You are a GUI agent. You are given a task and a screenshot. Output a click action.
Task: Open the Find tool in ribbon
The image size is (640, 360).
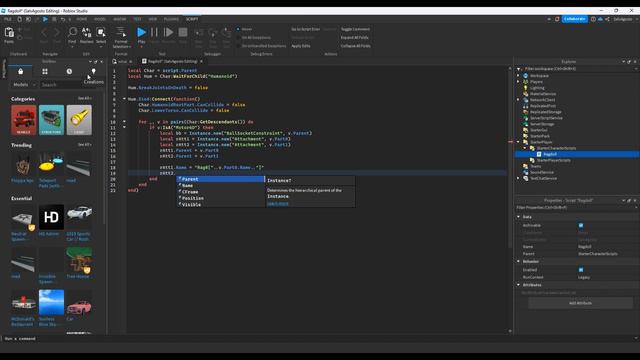coord(72,32)
